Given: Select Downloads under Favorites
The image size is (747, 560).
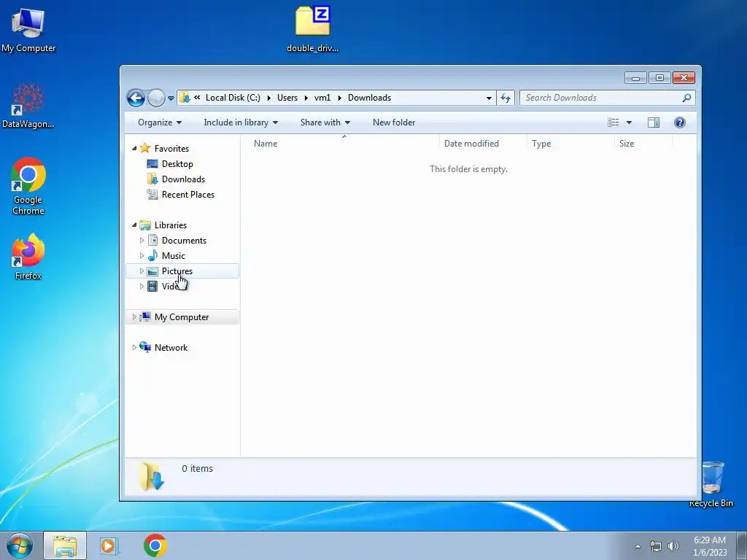Looking at the screenshot, I should click(183, 179).
